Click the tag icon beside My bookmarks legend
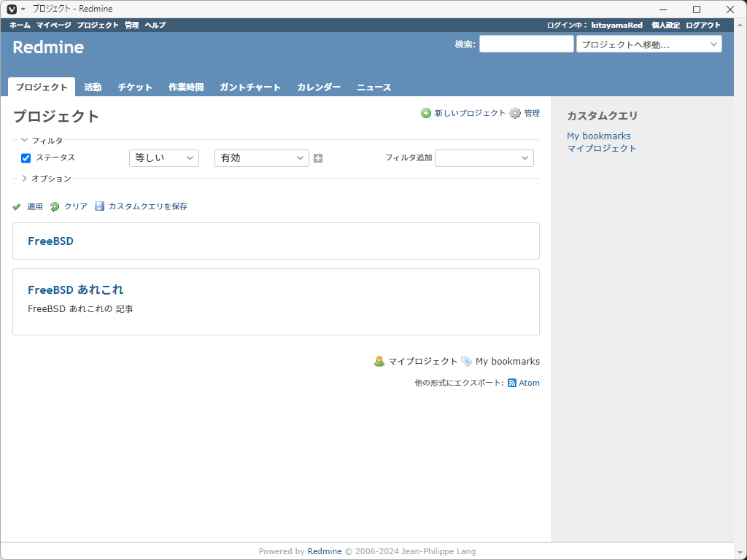 [x=466, y=362]
